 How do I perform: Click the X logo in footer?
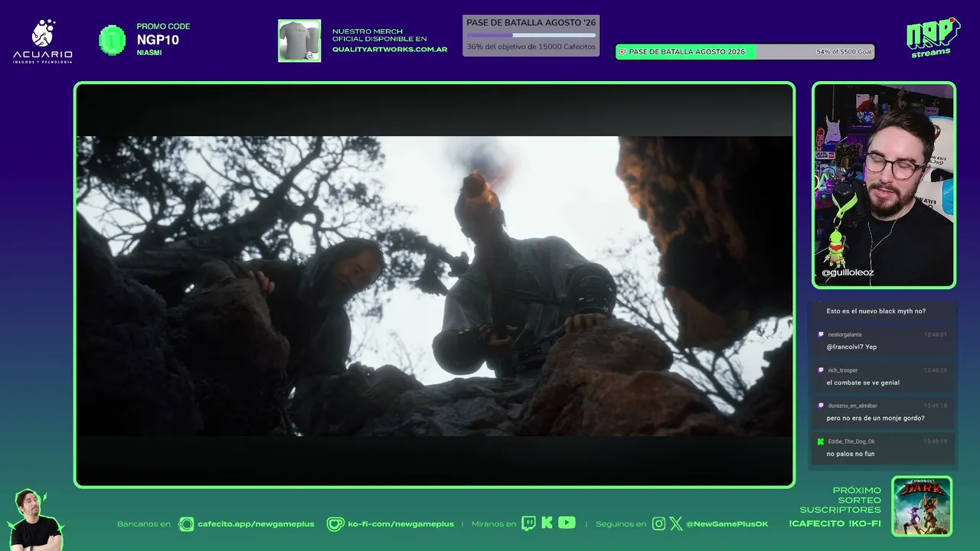click(x=676, y=523)
